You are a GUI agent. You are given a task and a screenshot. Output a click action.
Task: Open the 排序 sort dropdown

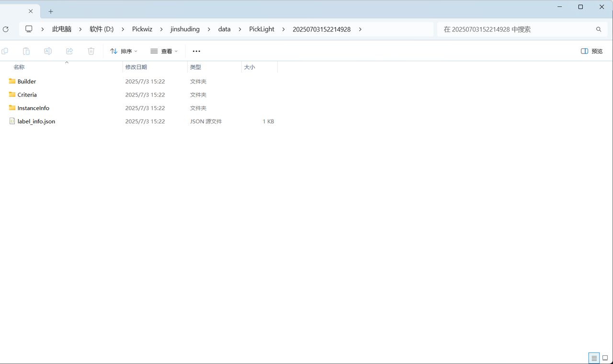click(124, 51)
